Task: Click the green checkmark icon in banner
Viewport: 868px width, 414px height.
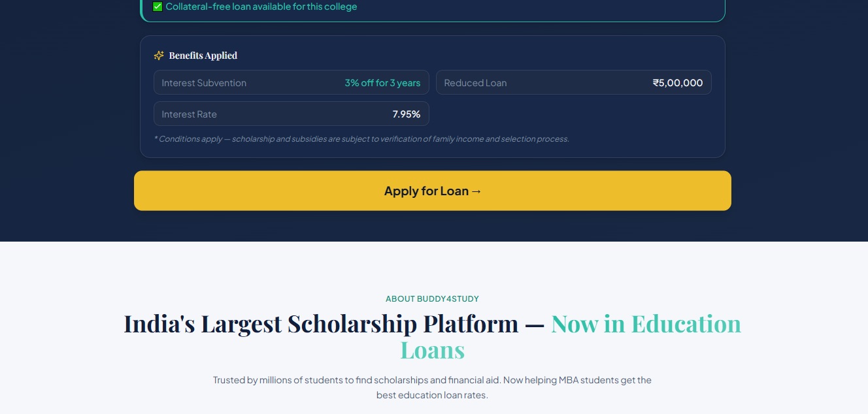Action: [158, 7]
